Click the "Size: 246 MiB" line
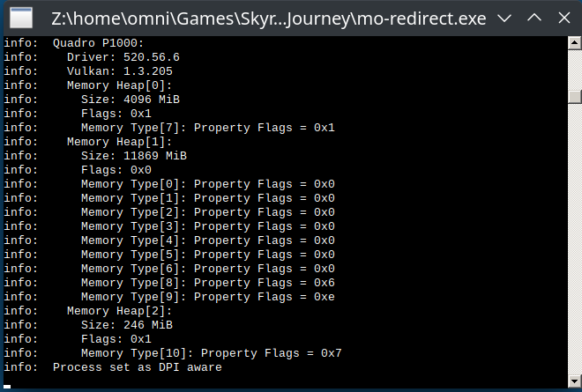The height and width of the screenshot is (392, 582). click(x=126, y=325)
